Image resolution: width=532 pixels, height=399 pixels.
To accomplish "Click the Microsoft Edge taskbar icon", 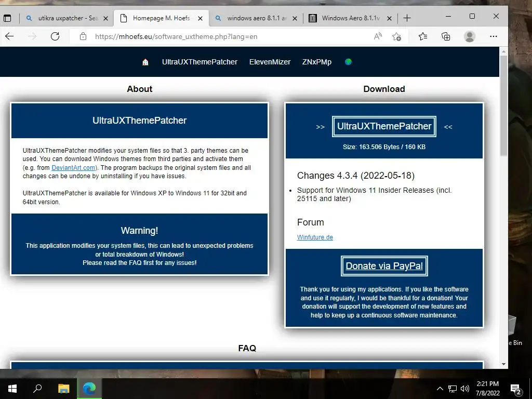I will tap(89, 389).
